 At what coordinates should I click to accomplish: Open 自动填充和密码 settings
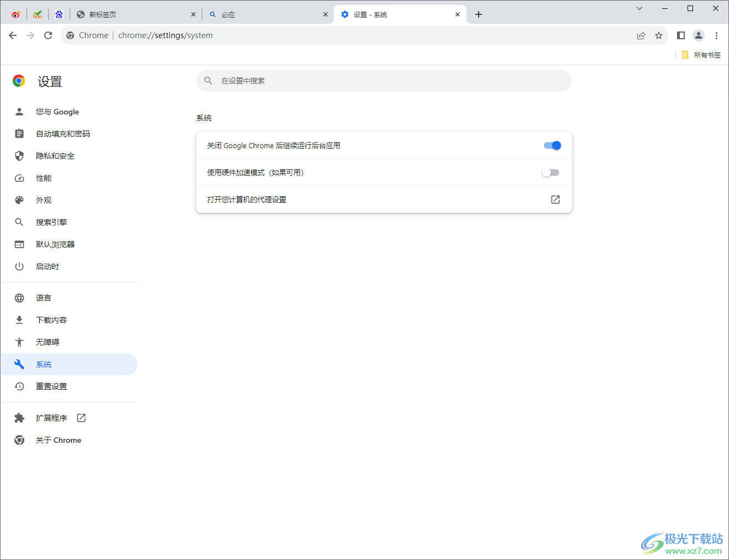[x=69, y=134]
